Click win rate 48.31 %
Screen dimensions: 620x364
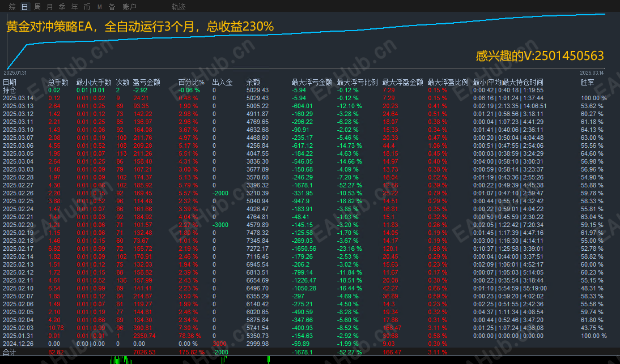point(592,288)
